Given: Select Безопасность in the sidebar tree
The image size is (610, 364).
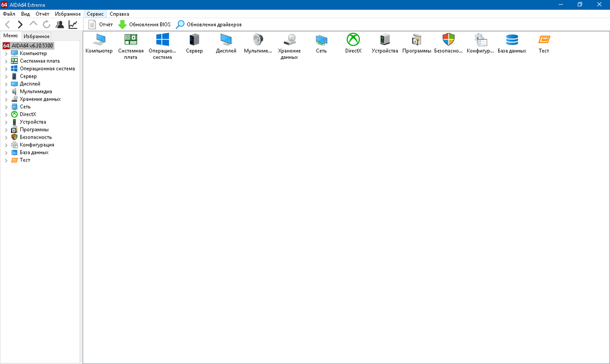Looking at the screenshot, I should click(36, 137).
